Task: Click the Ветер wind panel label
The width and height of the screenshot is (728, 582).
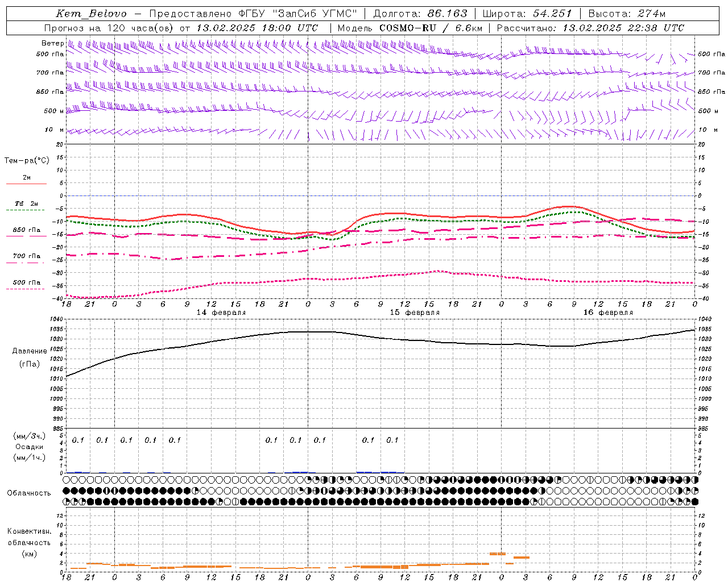Action: (x=52, y=43)
